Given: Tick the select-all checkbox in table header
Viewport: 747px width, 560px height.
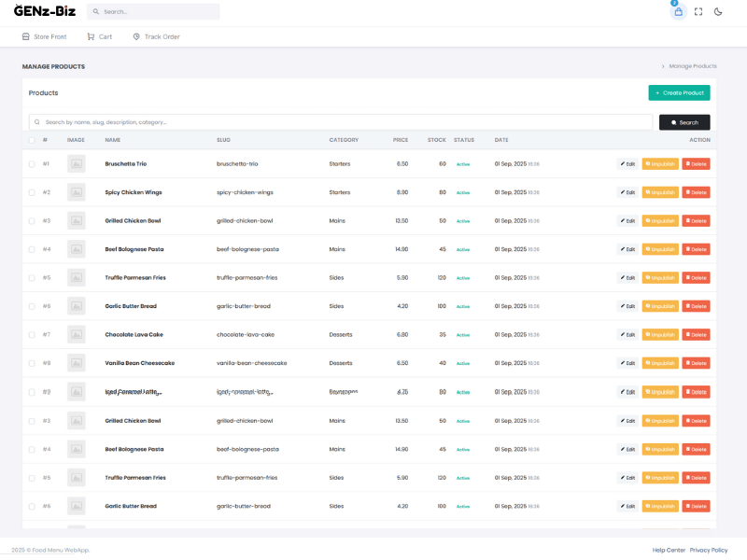Looking at the screenshot, I should click(x=32, y=140).
